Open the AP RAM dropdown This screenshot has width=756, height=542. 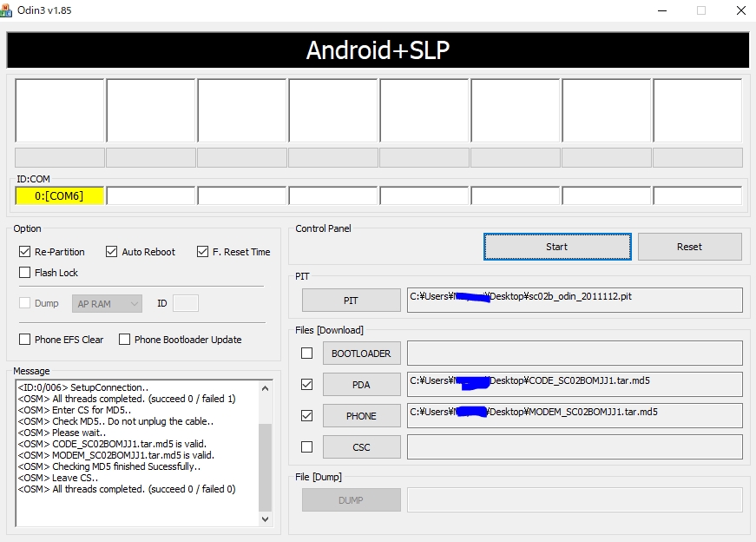pyautogui.click(x=107, y=304)
